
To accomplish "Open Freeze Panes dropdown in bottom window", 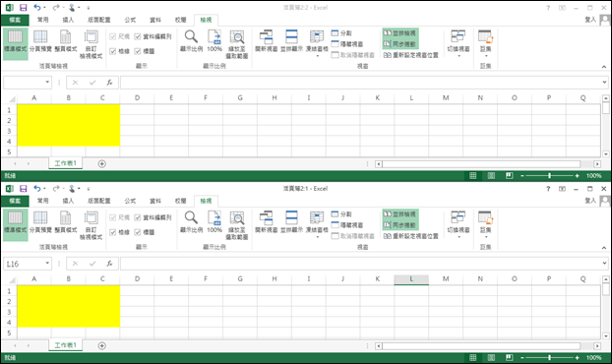I will pos(317,237).
